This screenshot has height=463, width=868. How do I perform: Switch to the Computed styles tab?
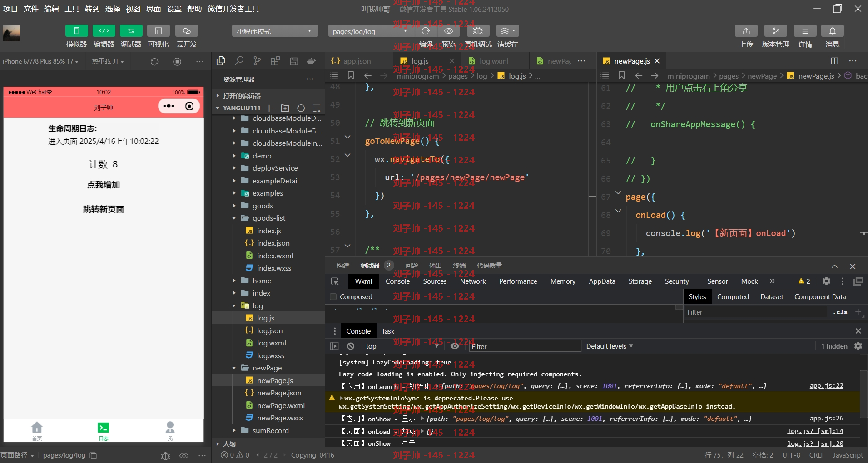point(733,297)
